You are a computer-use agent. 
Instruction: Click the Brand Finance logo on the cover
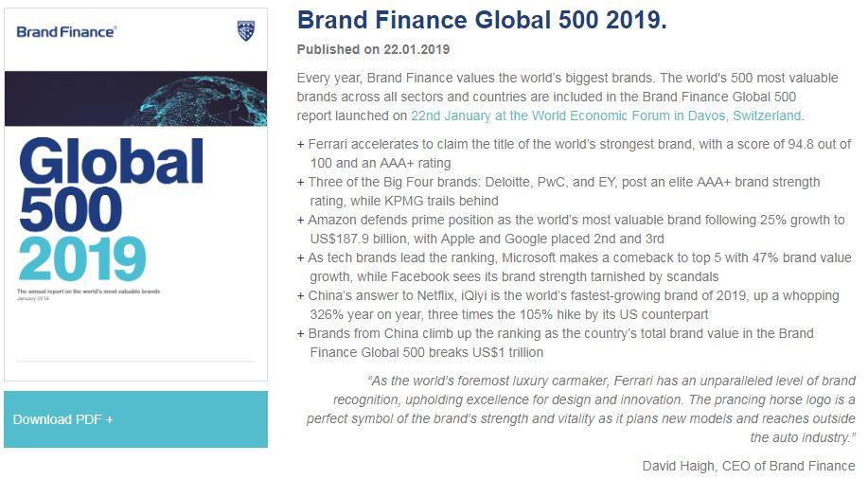tap(66, 32)
